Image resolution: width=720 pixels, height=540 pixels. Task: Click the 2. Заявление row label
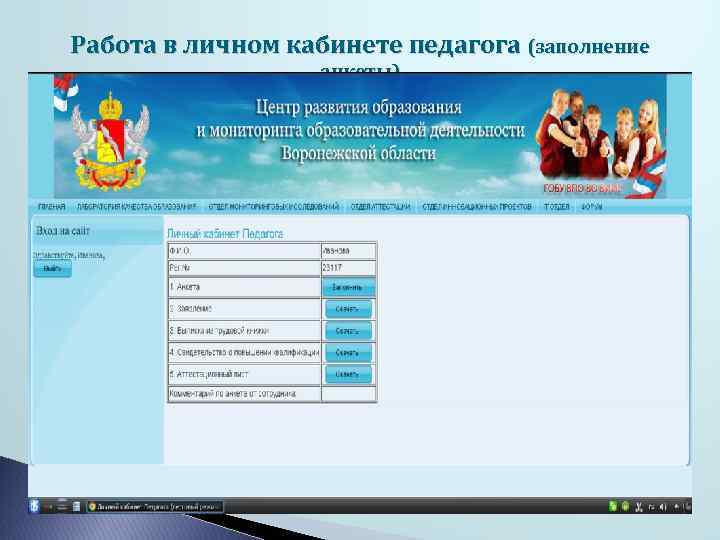[x=190, y=309]
